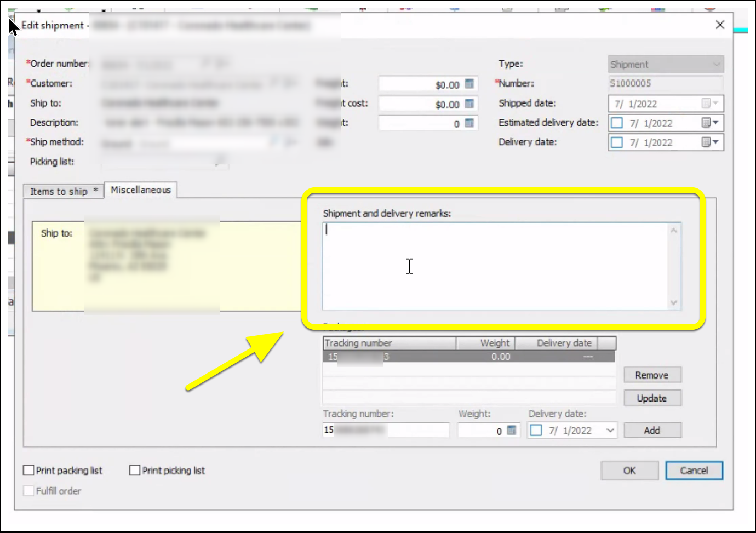Open the calculator beside the tracking Weight box
Viewport: 756px width, 533px height.
point(512,430)
